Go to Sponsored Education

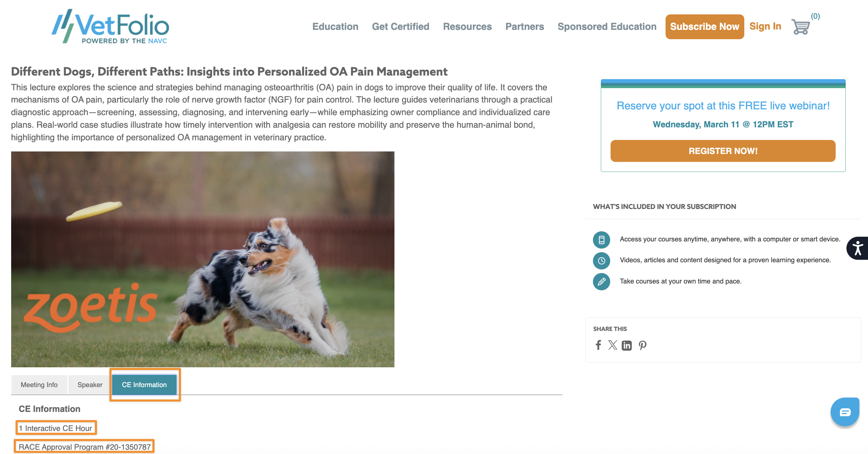(x=607, y=27)
